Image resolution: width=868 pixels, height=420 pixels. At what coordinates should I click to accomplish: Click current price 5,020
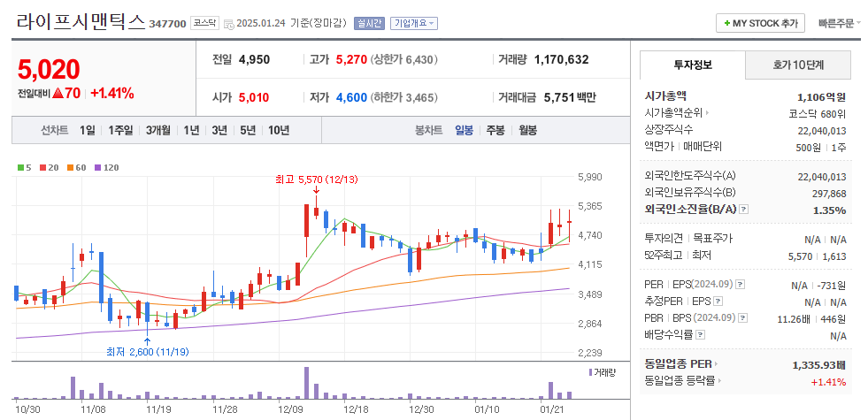click(49, 70)
